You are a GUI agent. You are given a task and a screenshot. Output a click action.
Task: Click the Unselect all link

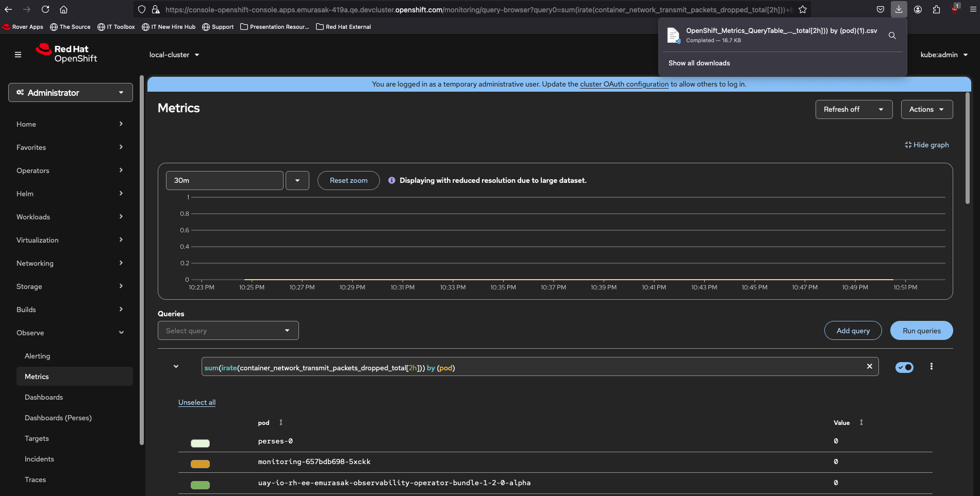click(197, 402)
